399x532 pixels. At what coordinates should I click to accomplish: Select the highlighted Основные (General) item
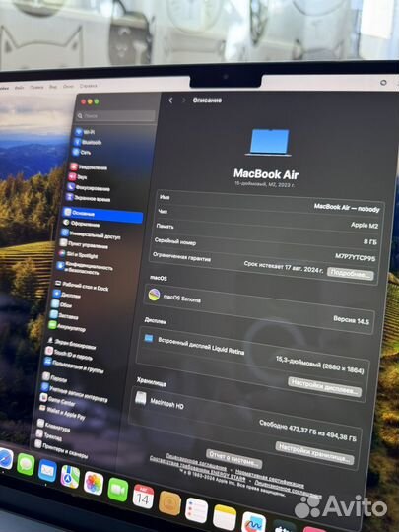point(102,215)
